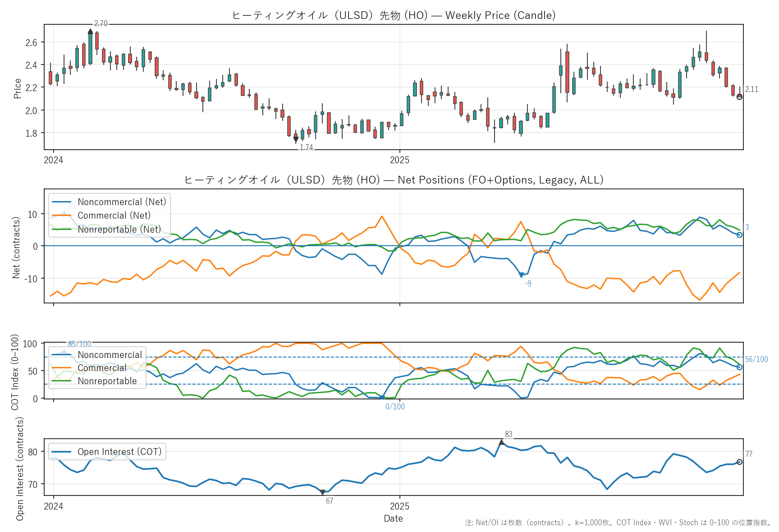Click the 0/100 COT Index low annotation

[395, 407]
